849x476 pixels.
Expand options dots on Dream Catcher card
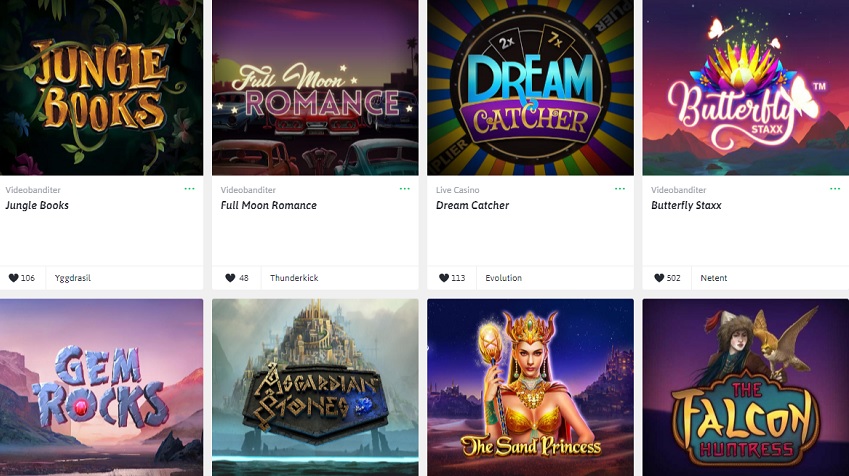point(620,189)
